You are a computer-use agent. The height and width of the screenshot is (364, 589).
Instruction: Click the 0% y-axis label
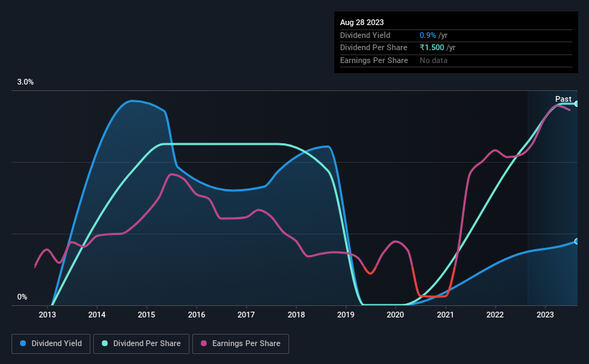[22, 297]
